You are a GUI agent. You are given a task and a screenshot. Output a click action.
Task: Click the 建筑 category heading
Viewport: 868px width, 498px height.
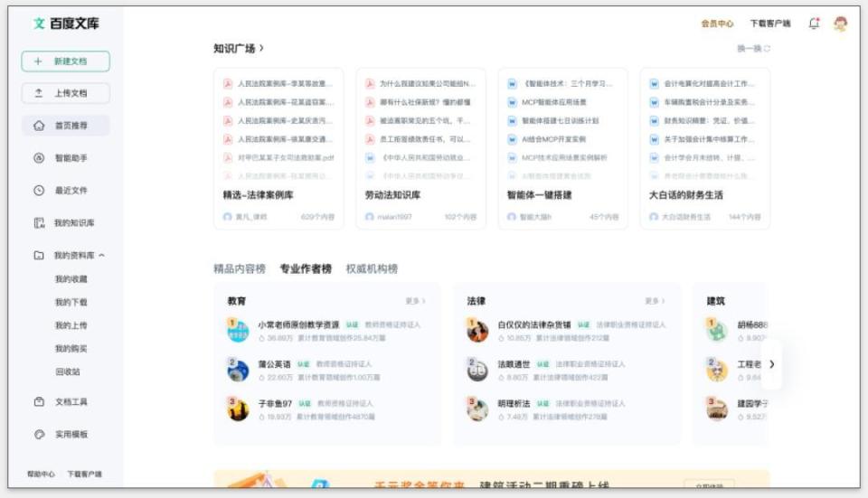point(715,301)
